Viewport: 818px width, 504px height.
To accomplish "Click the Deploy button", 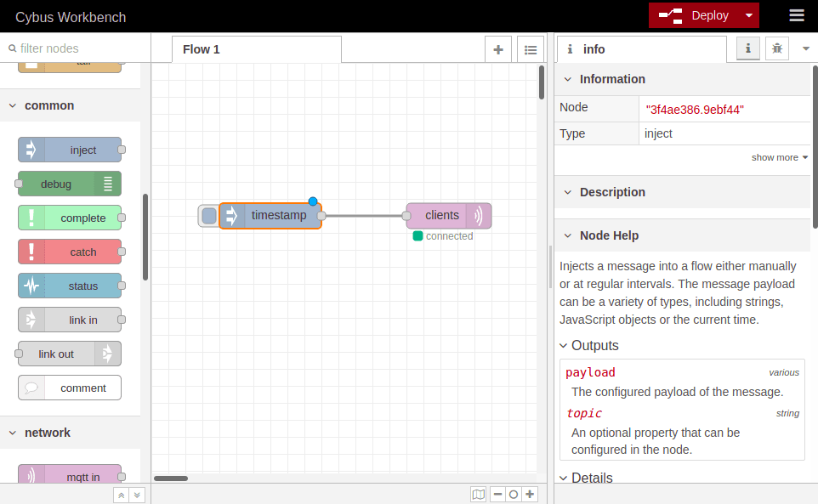I will 696,15.
